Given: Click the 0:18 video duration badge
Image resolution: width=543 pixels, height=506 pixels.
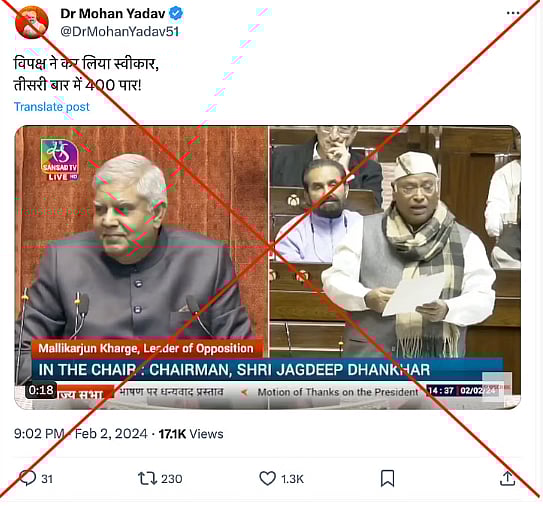Looking at the screenshot, I should [41, 390].
